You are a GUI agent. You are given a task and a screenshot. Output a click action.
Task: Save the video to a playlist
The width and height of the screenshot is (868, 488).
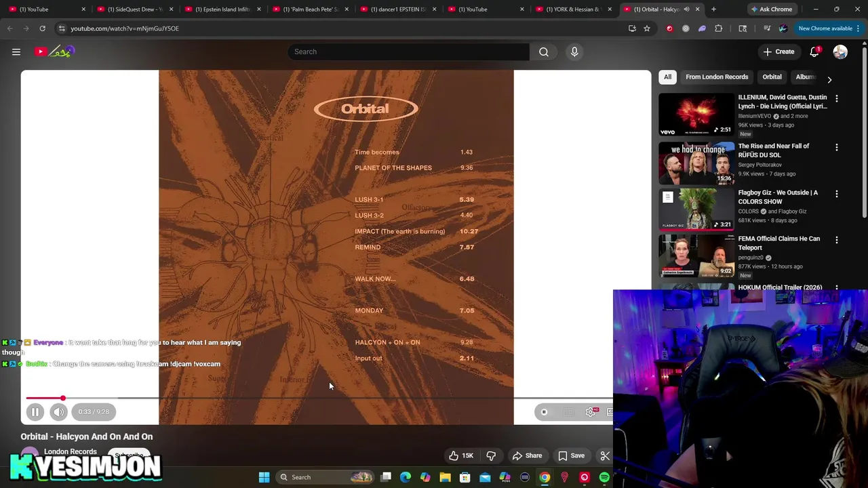tap(571, 455)
